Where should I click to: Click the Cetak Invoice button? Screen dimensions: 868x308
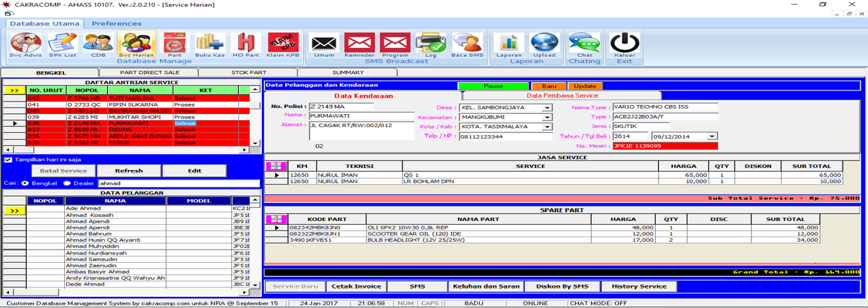355,286
